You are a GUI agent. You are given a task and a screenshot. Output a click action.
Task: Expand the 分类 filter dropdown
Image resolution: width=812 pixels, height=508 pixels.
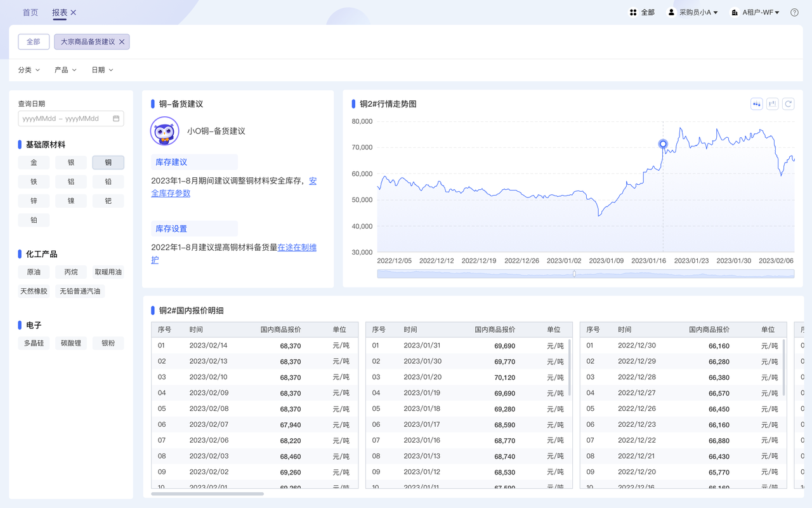(x=29, y=70)
